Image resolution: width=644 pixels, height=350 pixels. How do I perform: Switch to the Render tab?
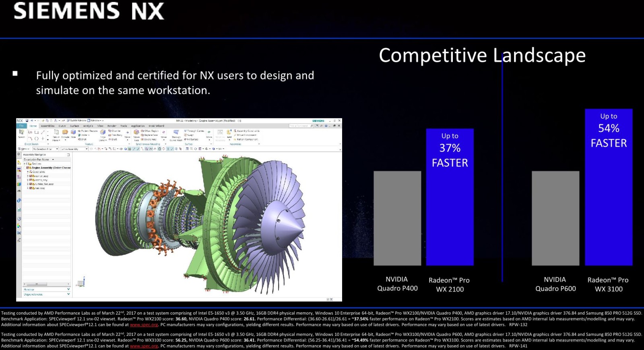coord(112,126)
